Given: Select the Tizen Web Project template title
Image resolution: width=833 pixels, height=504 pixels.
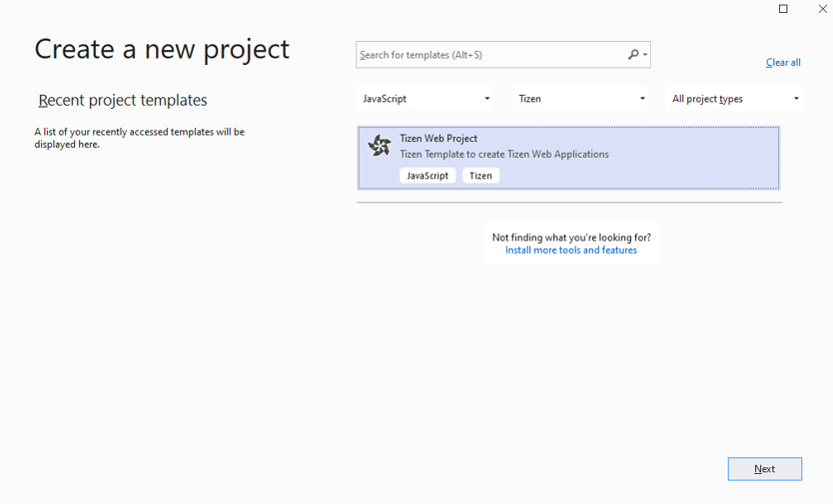Looking at the screenshot, I should pos(438,139).
